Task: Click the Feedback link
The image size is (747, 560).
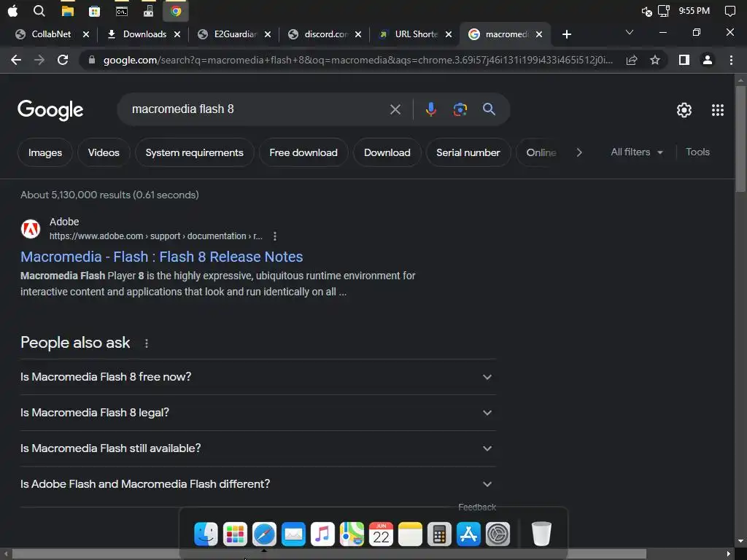Action: (477, 507)
